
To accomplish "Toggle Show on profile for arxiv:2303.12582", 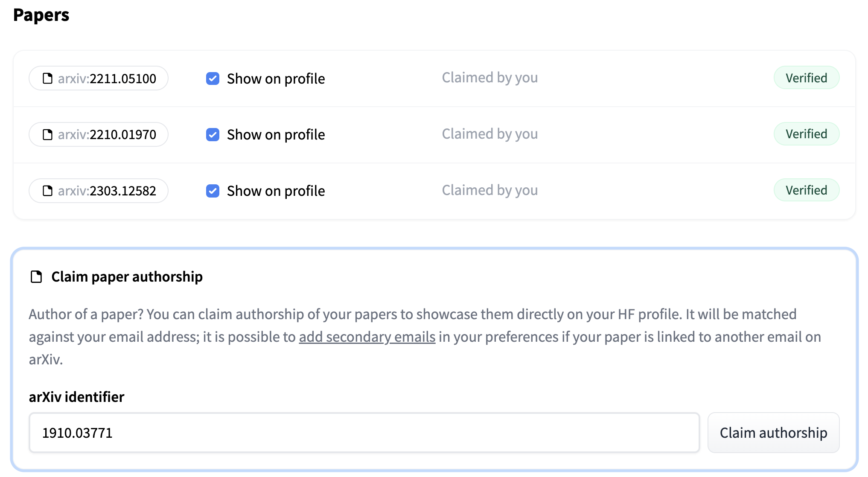I will click(213, 191).
